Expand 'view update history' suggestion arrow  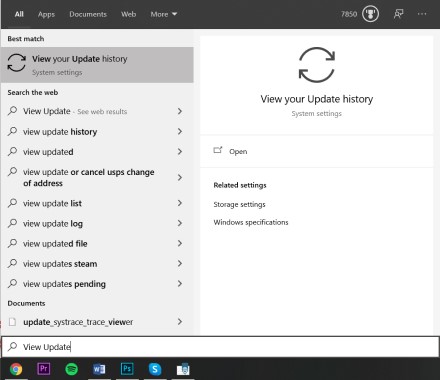180,131
